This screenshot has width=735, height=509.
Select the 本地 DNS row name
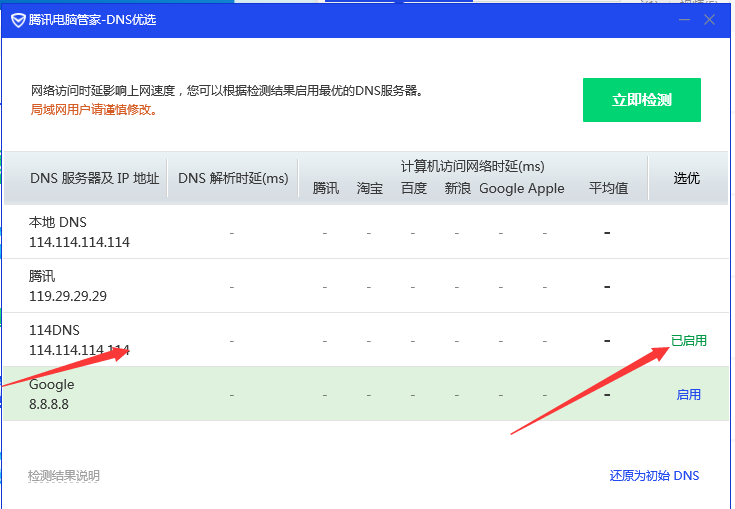point(58,222)
